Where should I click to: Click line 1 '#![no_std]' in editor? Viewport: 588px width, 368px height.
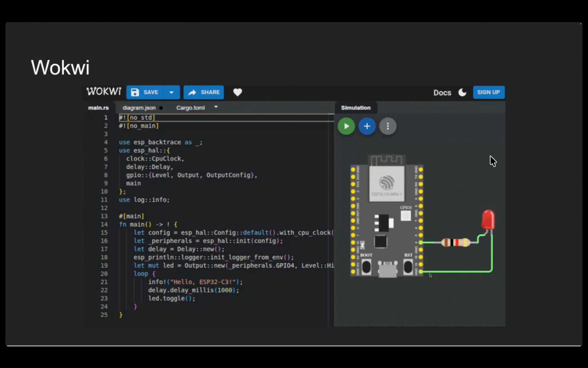137,118
